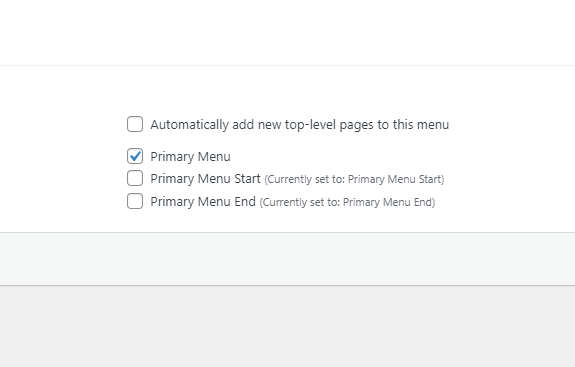The height and width of the screenshot is (367, 575).
Task: Click the 'Primary Menu End' label text
Action: [203, 201]
